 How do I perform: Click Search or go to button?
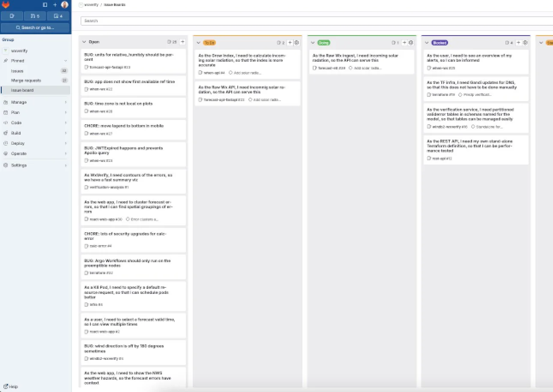[x=35, y=28]
